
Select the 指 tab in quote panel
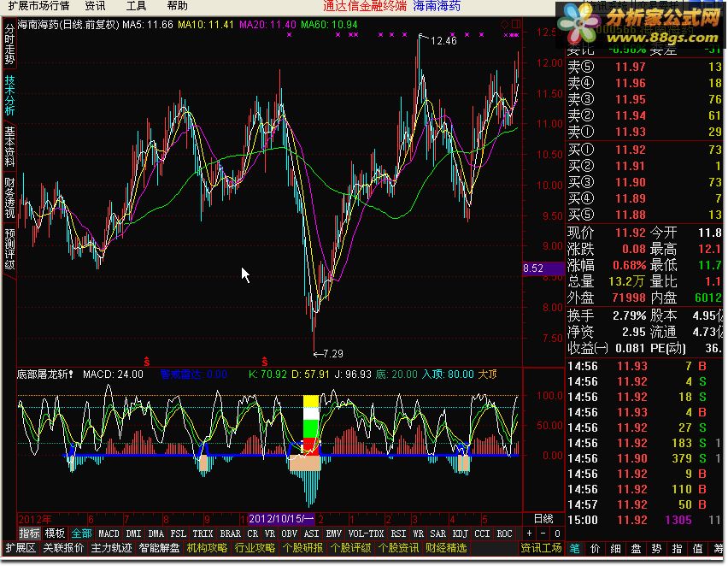coord(677,548)
